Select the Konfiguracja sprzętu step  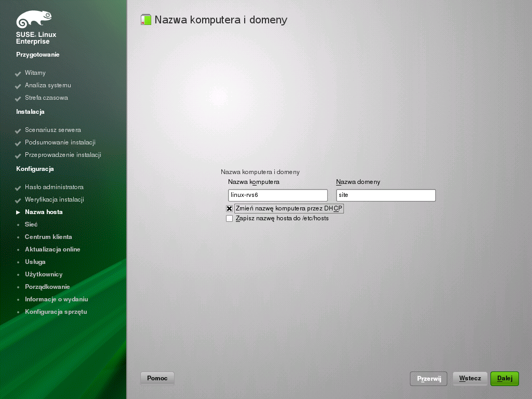[56, 312]
